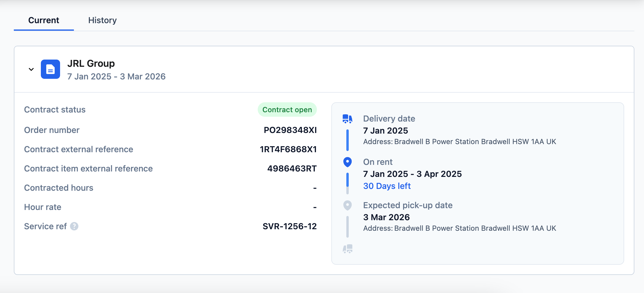Screen dimensions: 644x293
Task: Open the help tooltip icon beside Service ref
Action: 74,226
